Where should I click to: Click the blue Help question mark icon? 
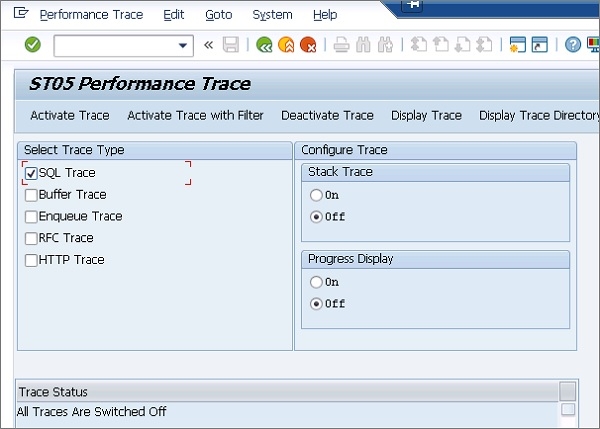[x=573, y=45]
